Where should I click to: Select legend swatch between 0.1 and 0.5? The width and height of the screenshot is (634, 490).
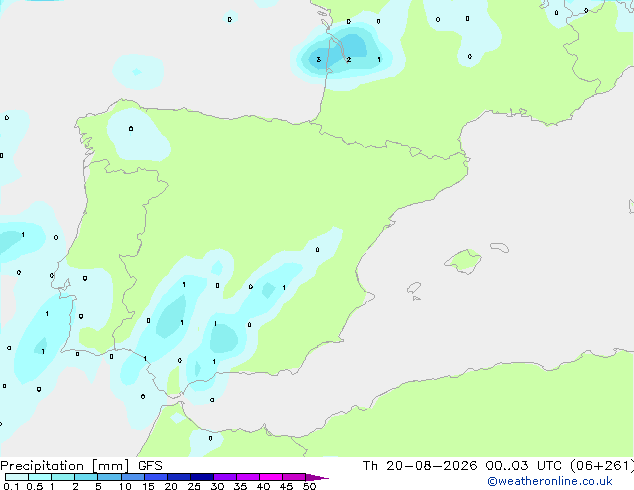[x=17, y=477]
